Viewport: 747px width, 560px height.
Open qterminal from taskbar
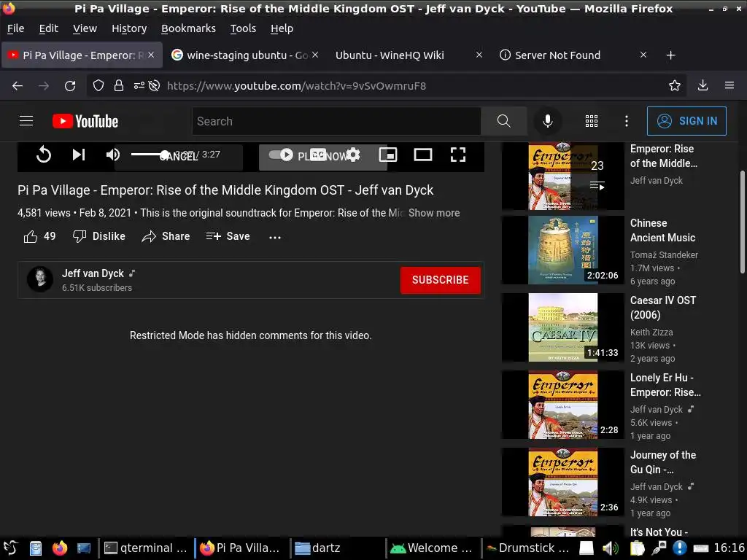pos(146,548)
